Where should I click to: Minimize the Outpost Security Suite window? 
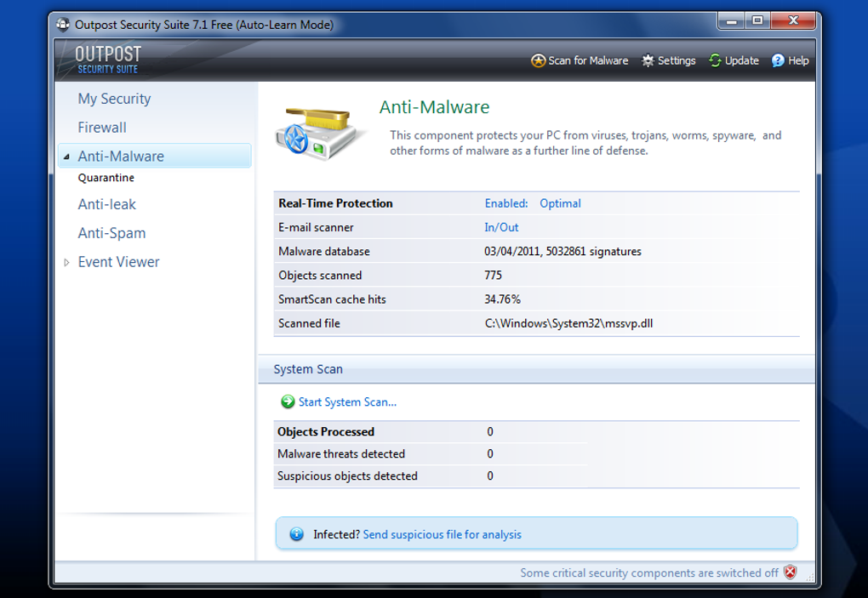tap(731, 21)
